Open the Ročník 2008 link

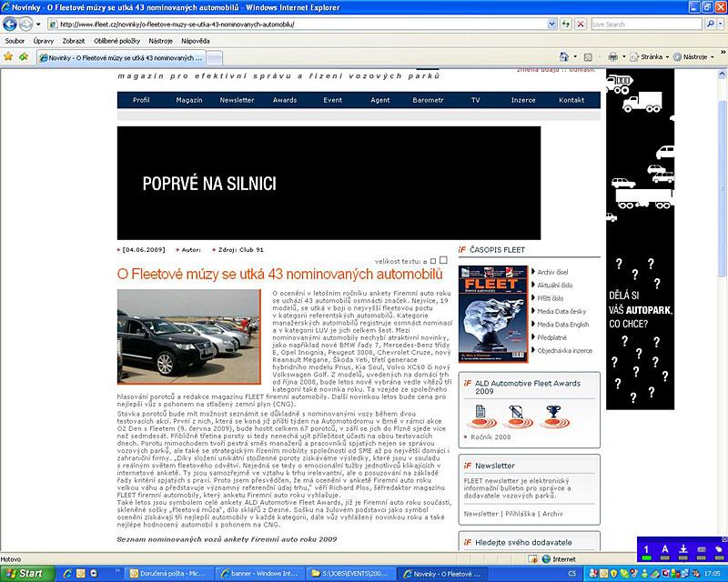point(490,436)
